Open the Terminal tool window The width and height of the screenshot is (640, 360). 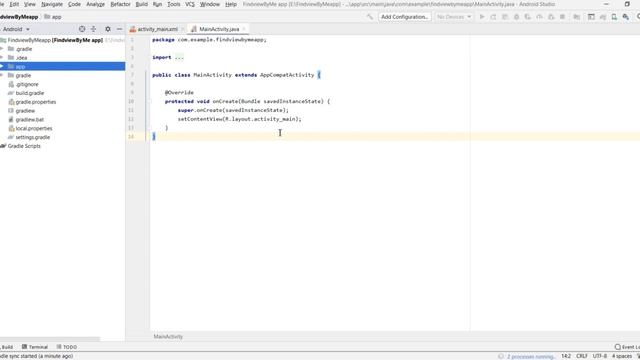35,347
